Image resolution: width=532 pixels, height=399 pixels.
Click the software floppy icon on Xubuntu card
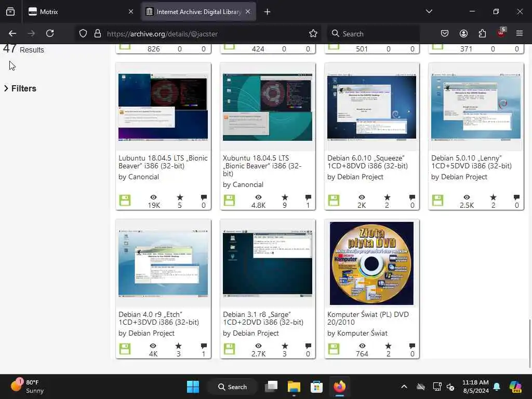(229, 200)
